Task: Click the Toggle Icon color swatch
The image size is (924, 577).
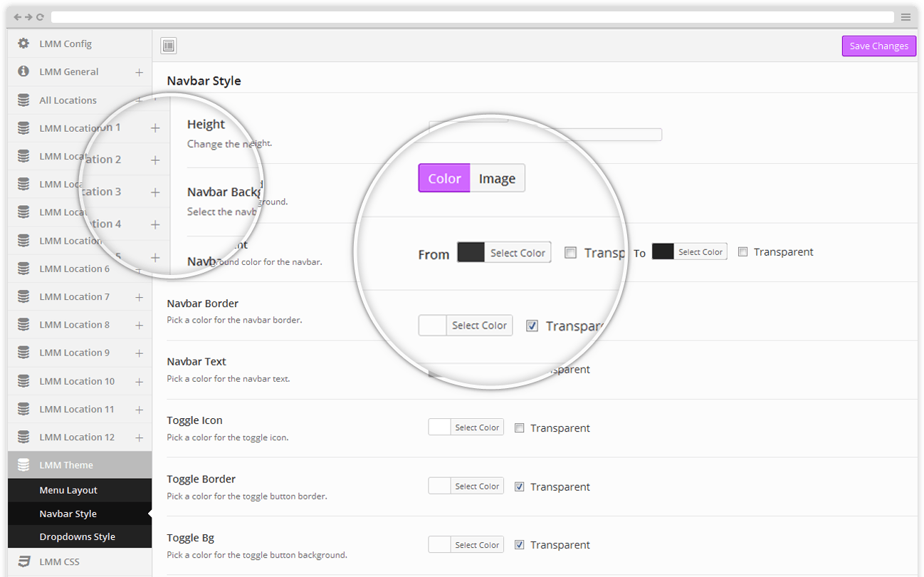Action: (x=439, y=427)
